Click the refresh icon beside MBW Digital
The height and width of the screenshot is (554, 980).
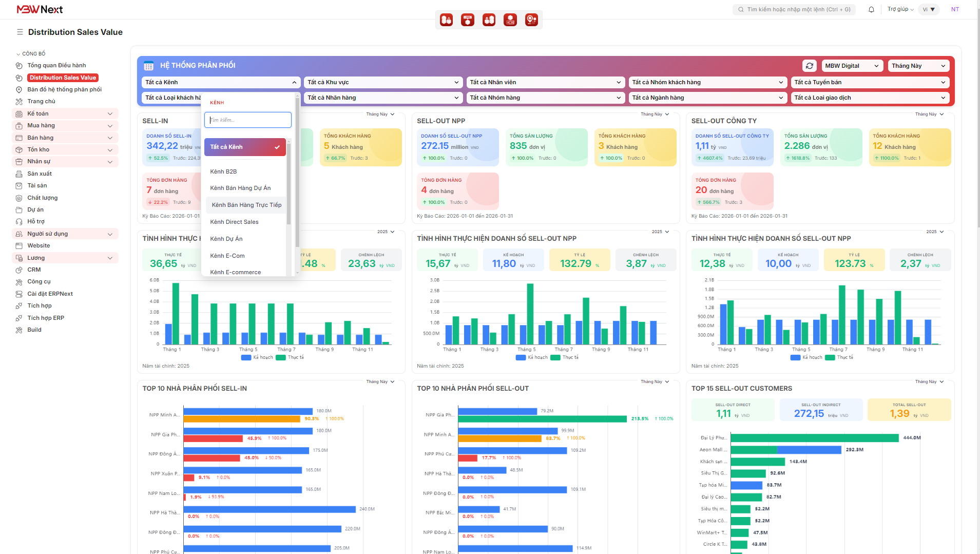click(x=810, y=66)
